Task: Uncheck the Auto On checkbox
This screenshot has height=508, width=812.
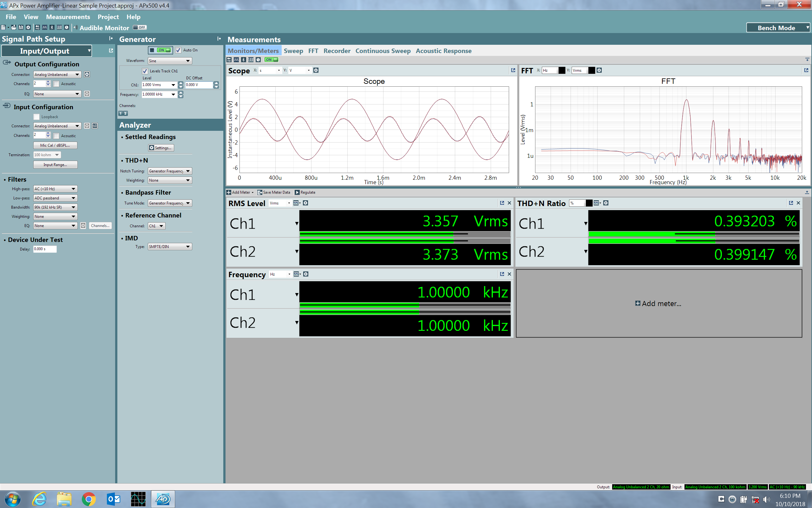Action: pyautogui.click(x=178, y=50)
